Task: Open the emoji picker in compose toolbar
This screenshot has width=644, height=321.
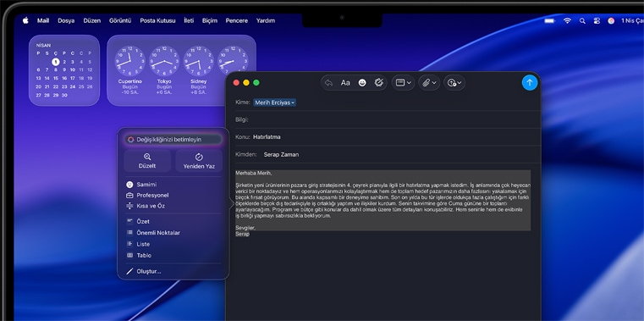Action: 362,83
